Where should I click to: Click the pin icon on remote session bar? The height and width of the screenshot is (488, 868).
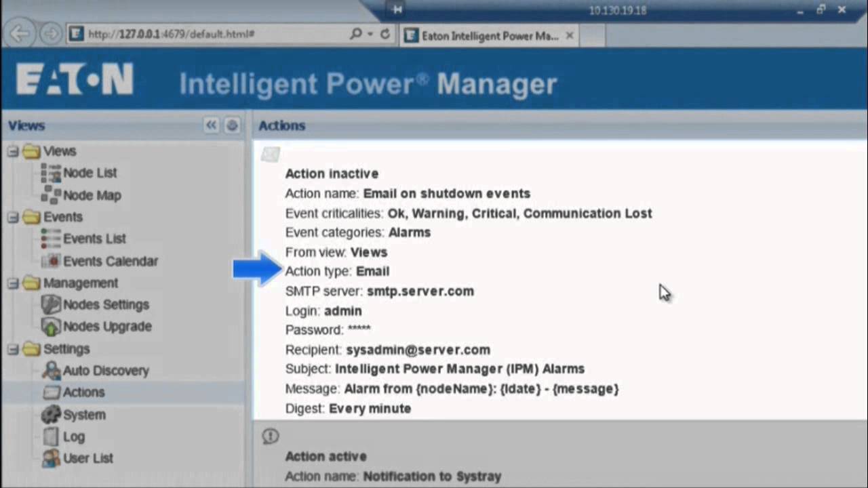tap(397, 9)
